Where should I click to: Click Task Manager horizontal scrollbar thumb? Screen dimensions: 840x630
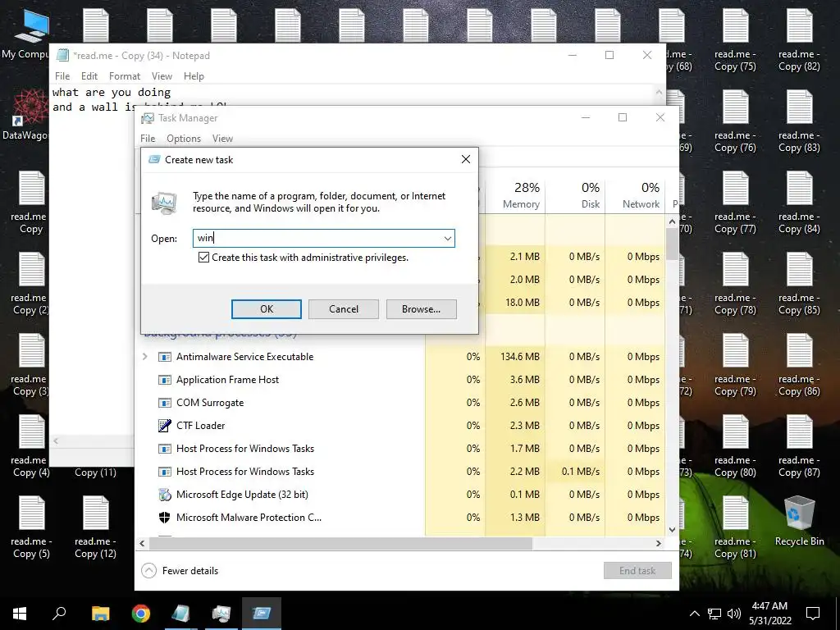pyautogui.click(x=340, y=543)
